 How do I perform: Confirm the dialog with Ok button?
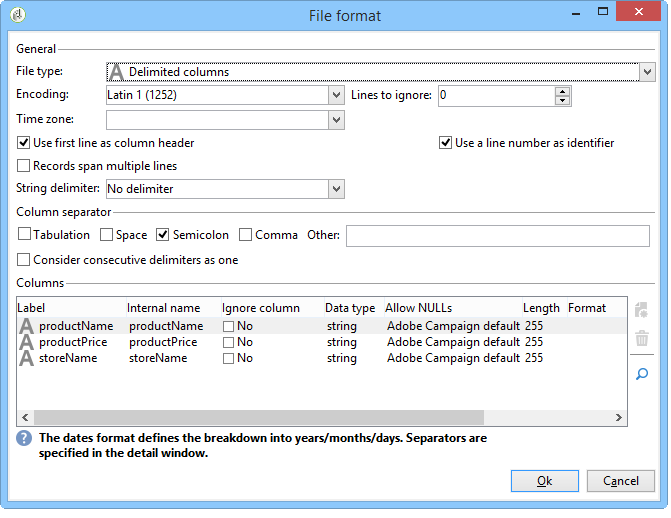pos(544,481)
